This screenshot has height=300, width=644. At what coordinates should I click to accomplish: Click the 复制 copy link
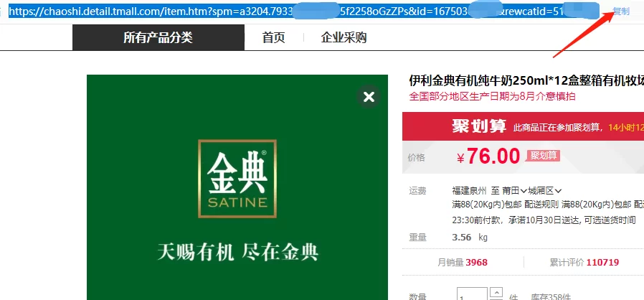[621, 12]
